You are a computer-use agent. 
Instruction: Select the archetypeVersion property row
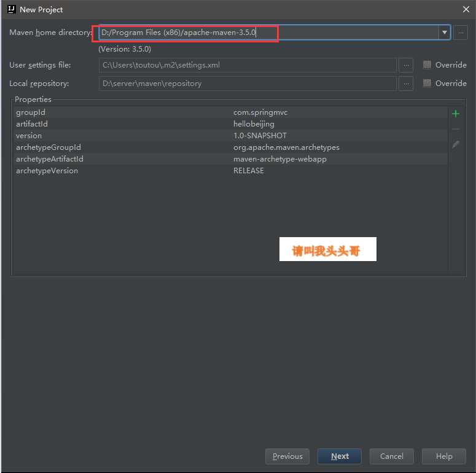[230, 171]
